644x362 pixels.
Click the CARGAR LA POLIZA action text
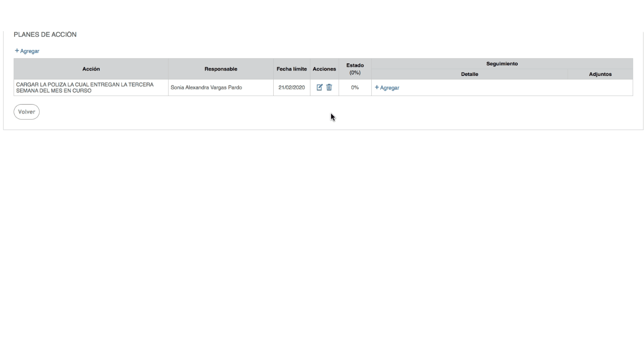pos(85,87)
